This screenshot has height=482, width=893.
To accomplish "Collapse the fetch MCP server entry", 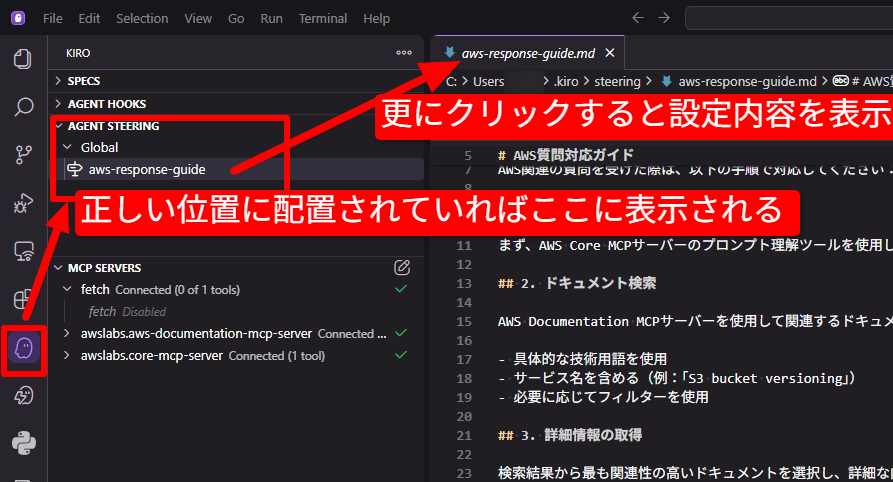I will (x=68, y=290).
